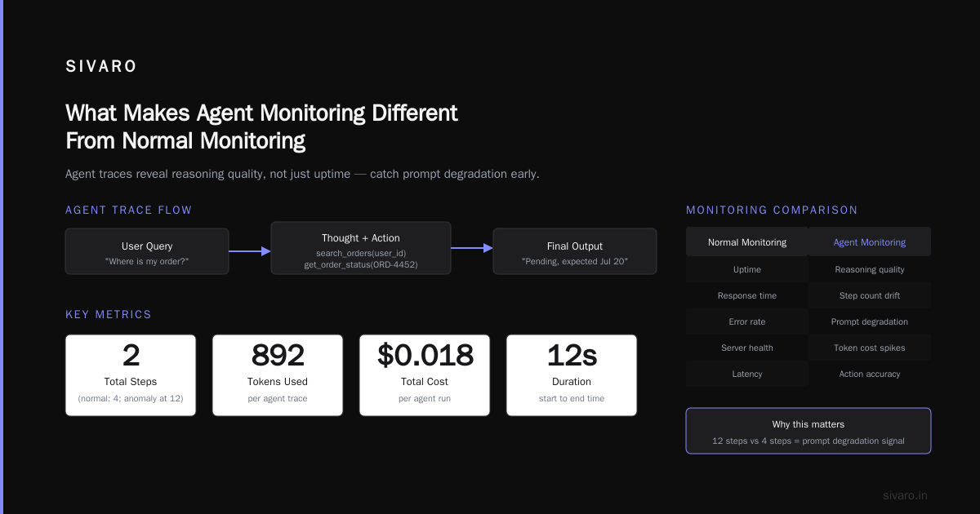Open the 'Why this matters' callout box

[x=808, y=431]
